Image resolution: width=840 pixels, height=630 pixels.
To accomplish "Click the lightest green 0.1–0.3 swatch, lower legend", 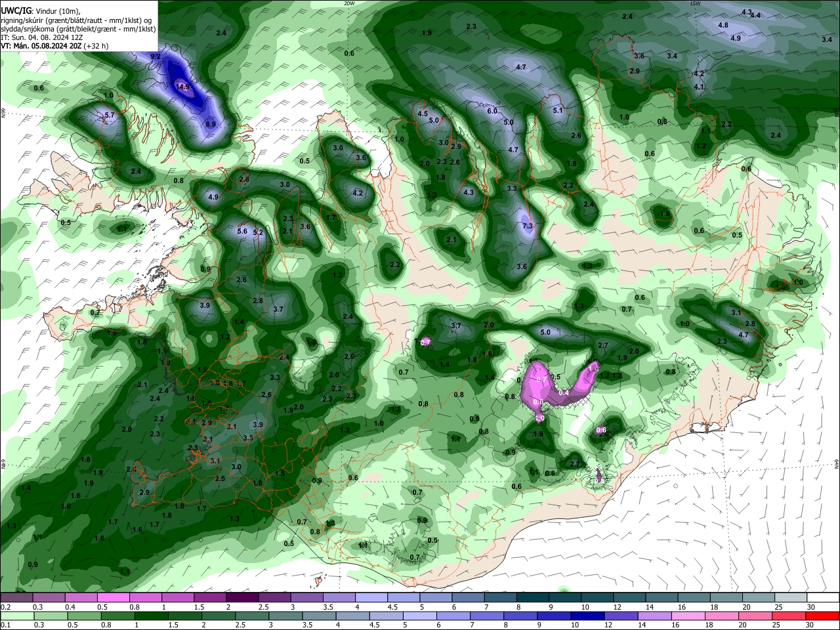I will pos(16,616).
